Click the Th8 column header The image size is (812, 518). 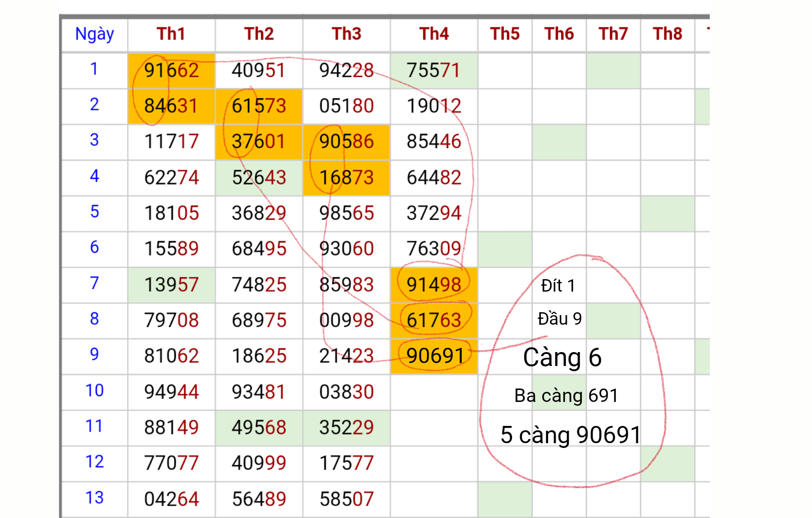point(668,35)
